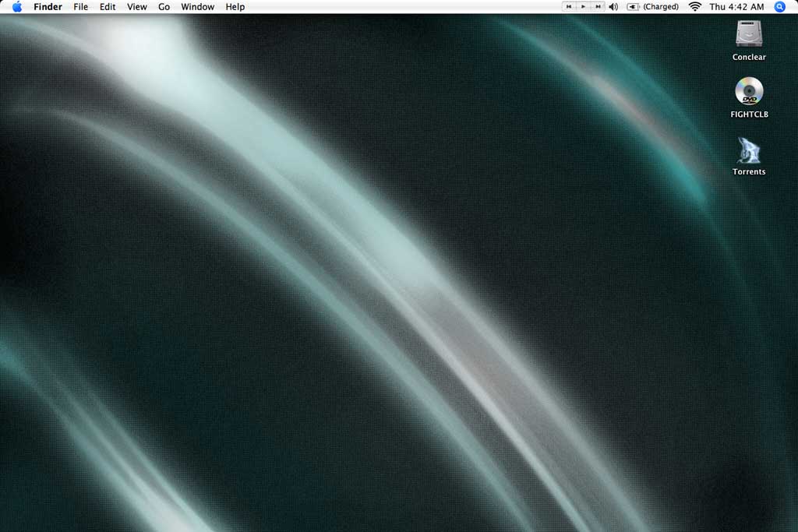
Task: Click the Thu 4:42 AM clock
Action: (736, 7)
